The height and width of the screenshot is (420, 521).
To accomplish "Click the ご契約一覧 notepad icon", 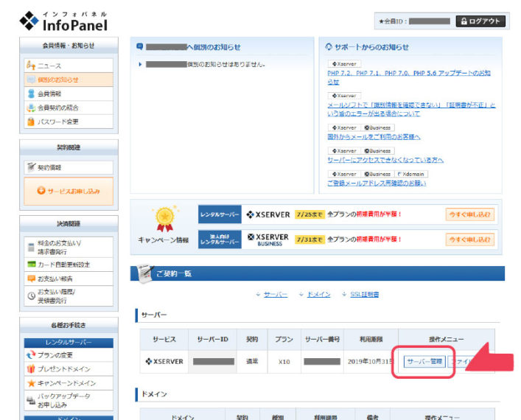I will tap(145, 274).
